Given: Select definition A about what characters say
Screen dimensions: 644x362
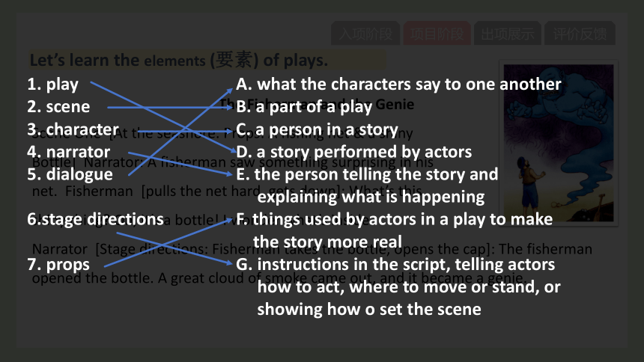Looking at the screenshot, I should pos(398,84).
